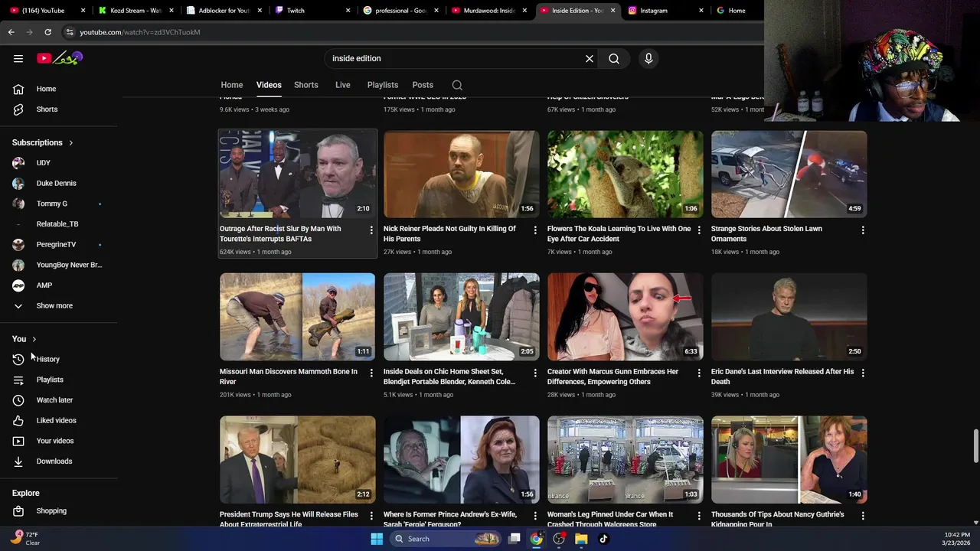Switch to the Live tab

[x=343, y=85]
